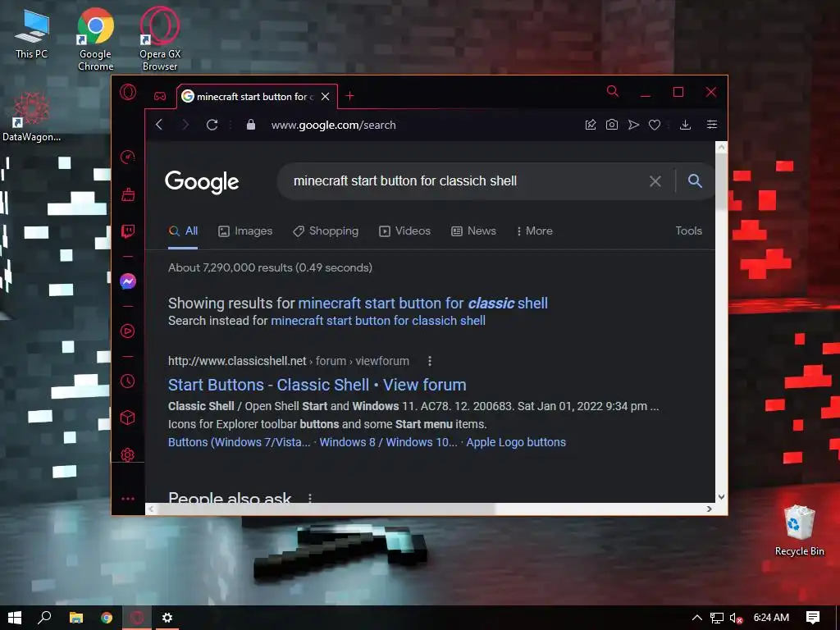
Task: Close the minecraft start button tab
Action: point(325,97)
